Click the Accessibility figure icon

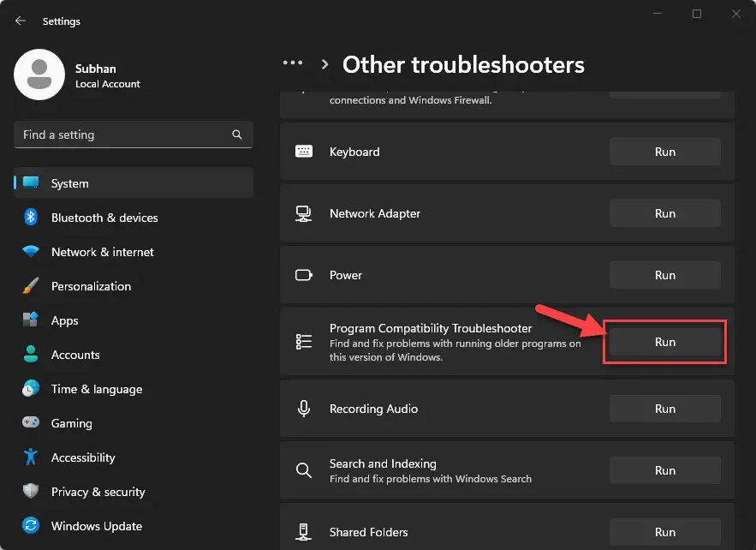click(31, 457)
